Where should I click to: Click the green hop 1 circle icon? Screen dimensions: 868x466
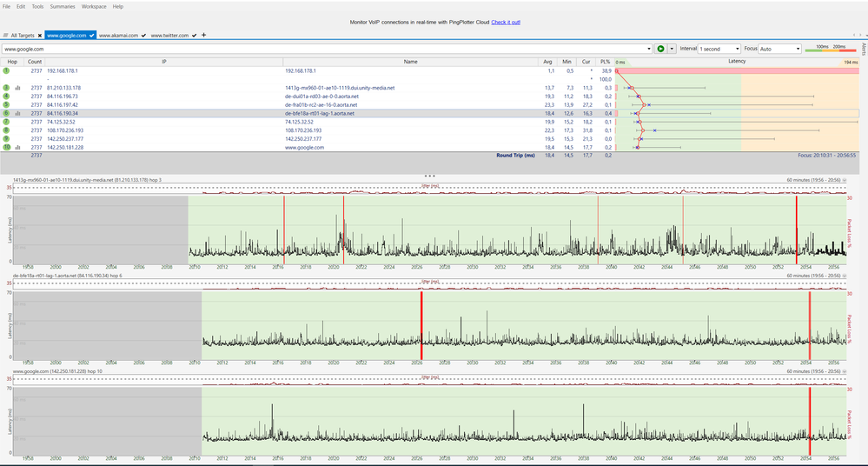6,70
